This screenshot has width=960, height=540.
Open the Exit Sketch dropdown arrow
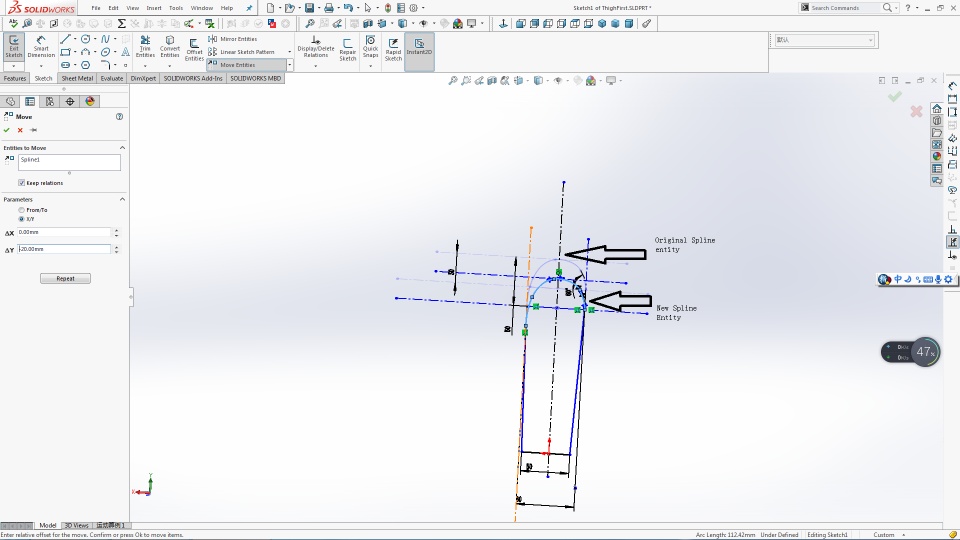13,66
